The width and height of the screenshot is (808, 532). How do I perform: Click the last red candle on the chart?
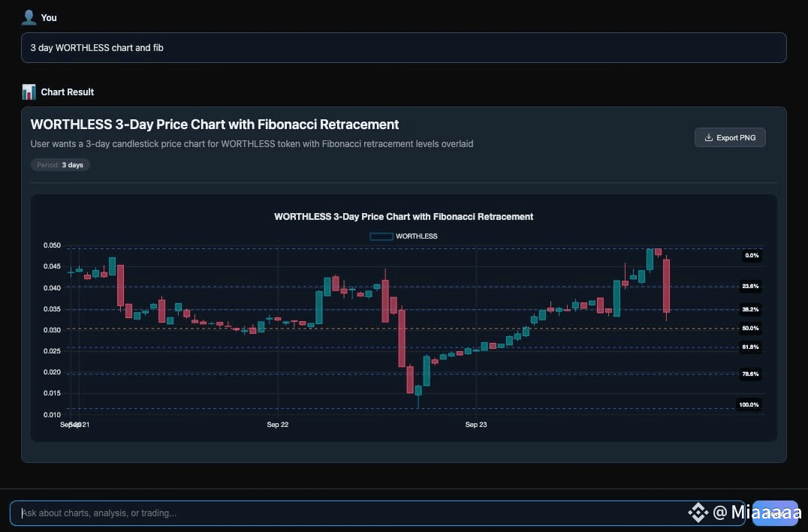pos(666,287)
